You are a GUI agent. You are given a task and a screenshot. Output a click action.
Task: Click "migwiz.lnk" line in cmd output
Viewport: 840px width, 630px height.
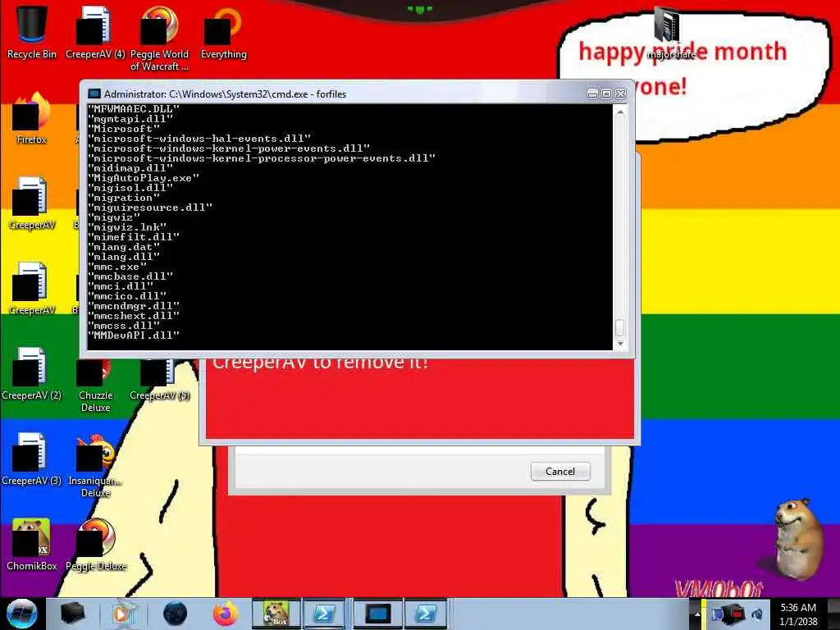click(127, 227)
